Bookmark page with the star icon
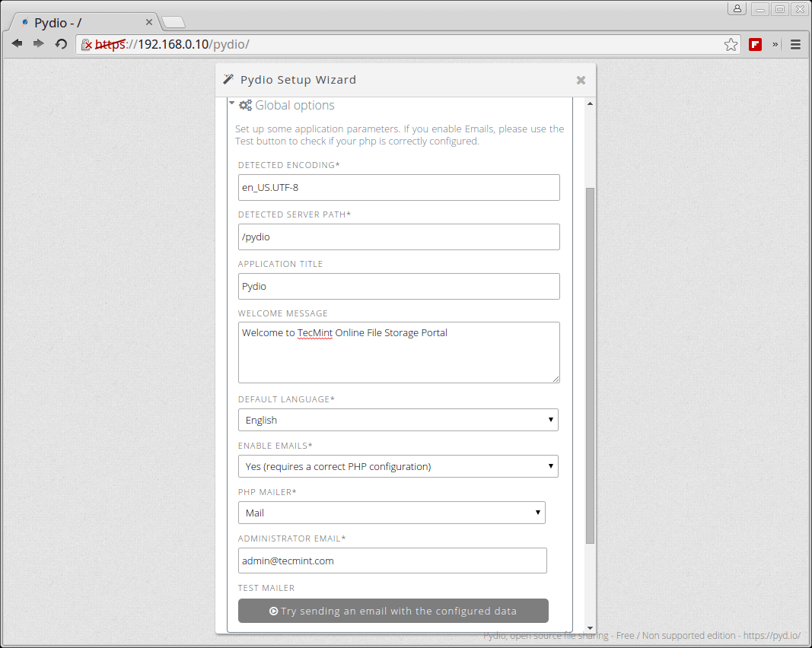812x648 pixels. 731,44
